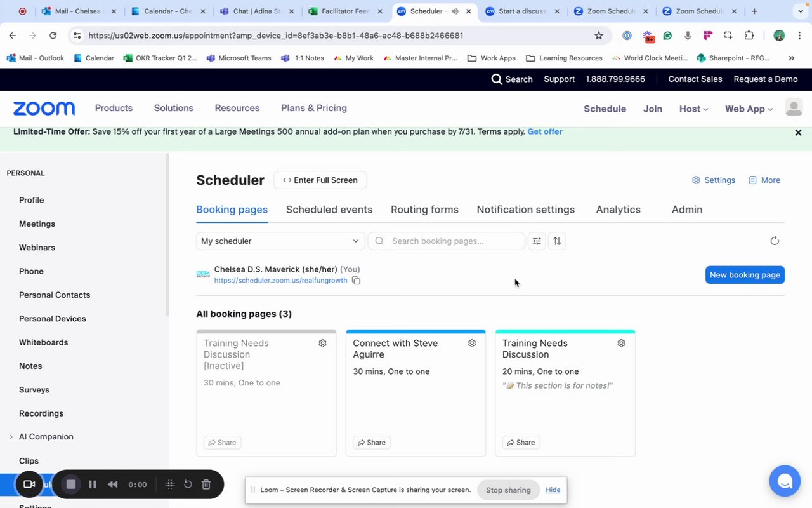Switch to the Routing forms tab
The height and width of the screenshot is (508, 812).
pyautogui.click(x=424, y=210)
